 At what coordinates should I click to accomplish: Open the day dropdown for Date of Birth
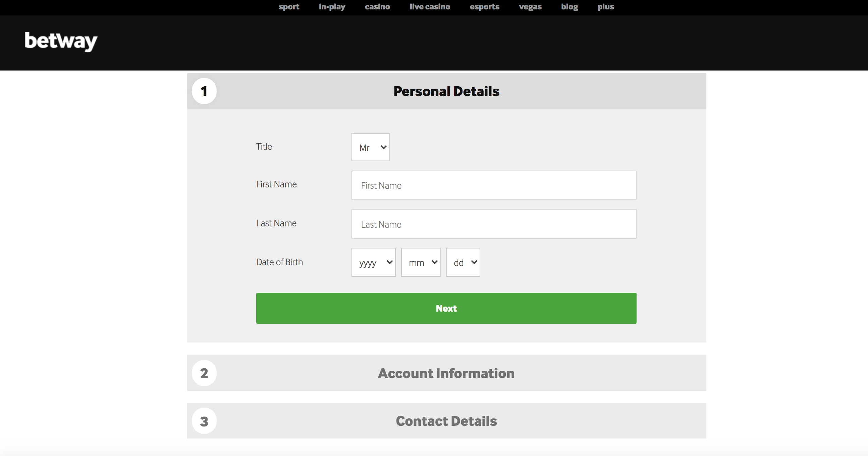(x=463, y=262)
